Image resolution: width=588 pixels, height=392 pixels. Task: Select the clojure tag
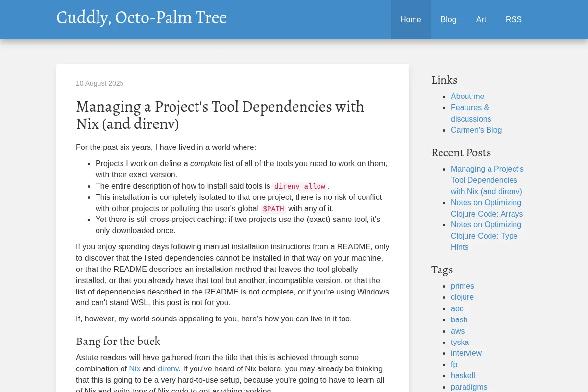pyautogui.click(x=462, y=297)
